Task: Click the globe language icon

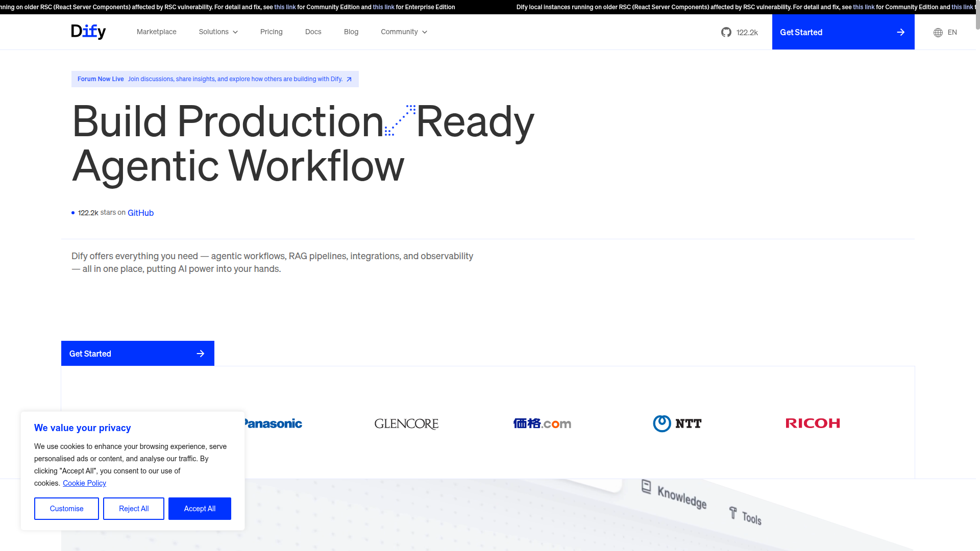Action: (x=938, y=33)
